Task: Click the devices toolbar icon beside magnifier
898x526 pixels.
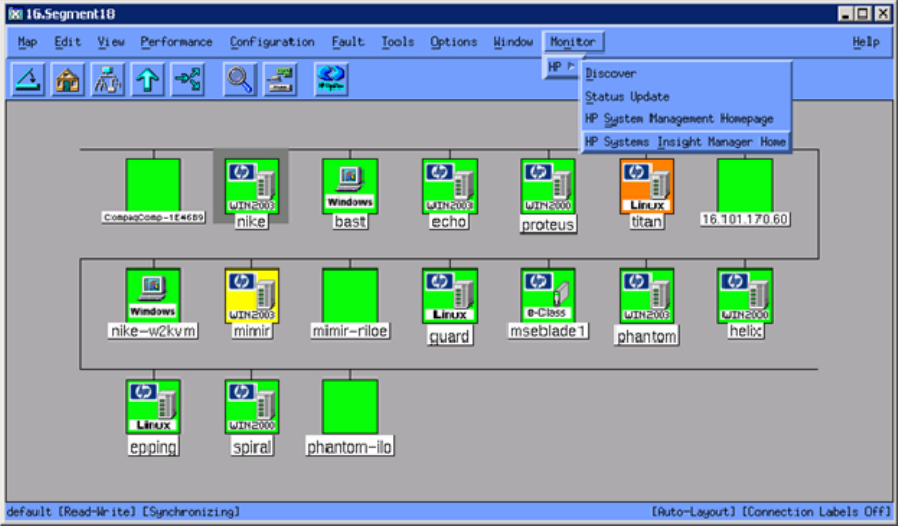Action: 279,79
